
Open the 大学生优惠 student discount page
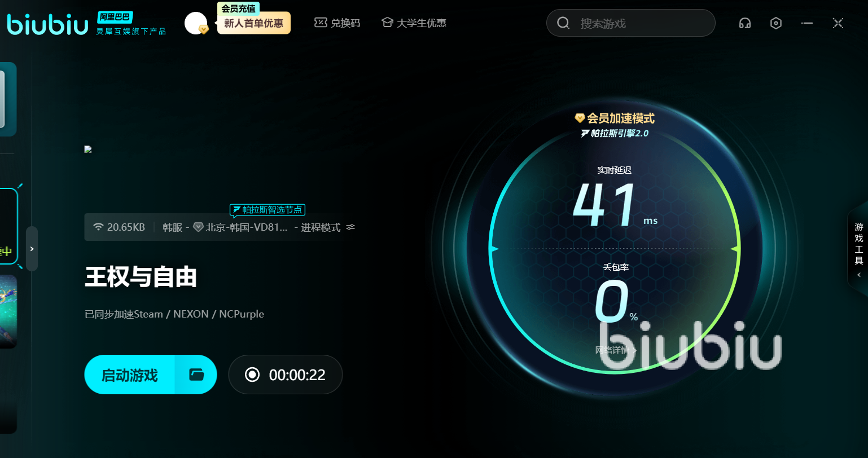coord(414,23)
